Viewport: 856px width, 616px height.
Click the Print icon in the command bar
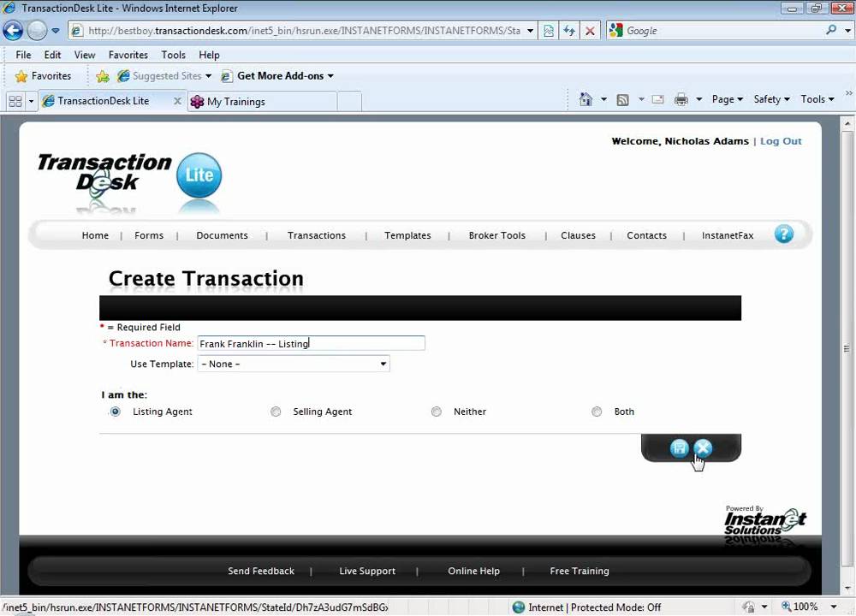click(682, 99)
